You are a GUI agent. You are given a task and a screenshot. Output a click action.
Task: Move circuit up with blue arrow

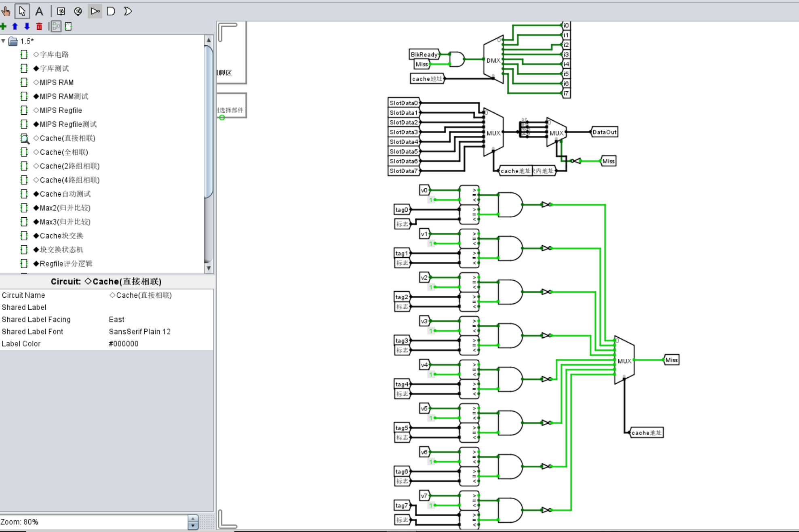click(x=15, y=26)
